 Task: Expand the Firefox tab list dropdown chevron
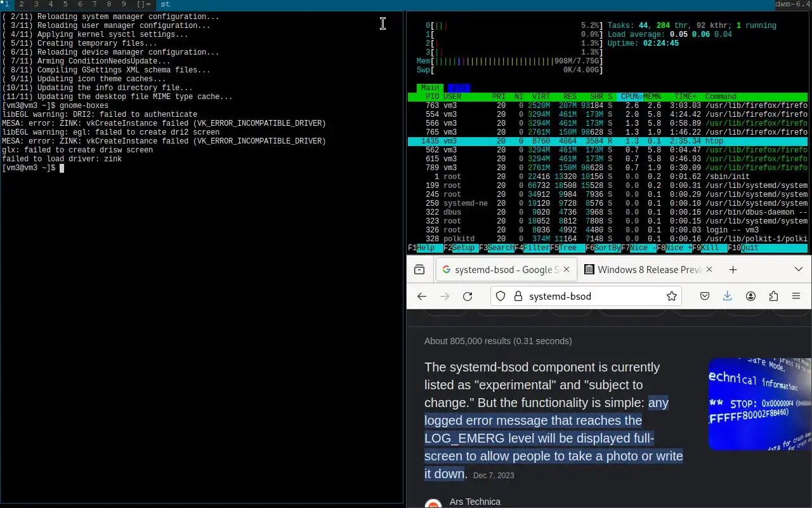coord(799,270)
